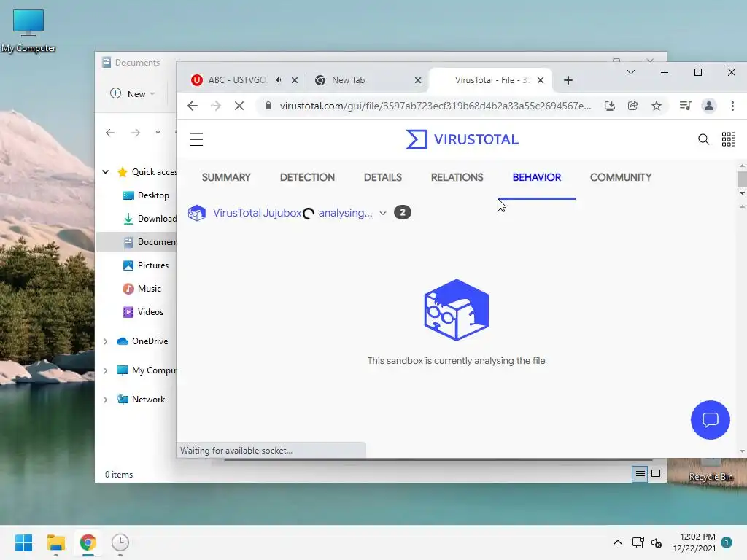Click the share page icon in Chrome
Viewport: 747px width, 560px height.
click(x=632, y=106)
